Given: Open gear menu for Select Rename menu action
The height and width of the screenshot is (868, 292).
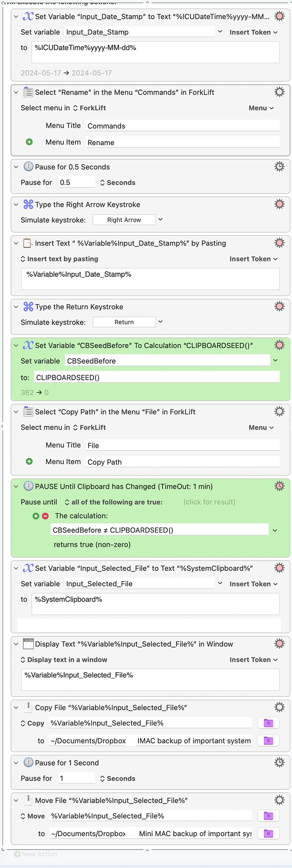Looking at the screenshot, I should click(x=279, y=92).
